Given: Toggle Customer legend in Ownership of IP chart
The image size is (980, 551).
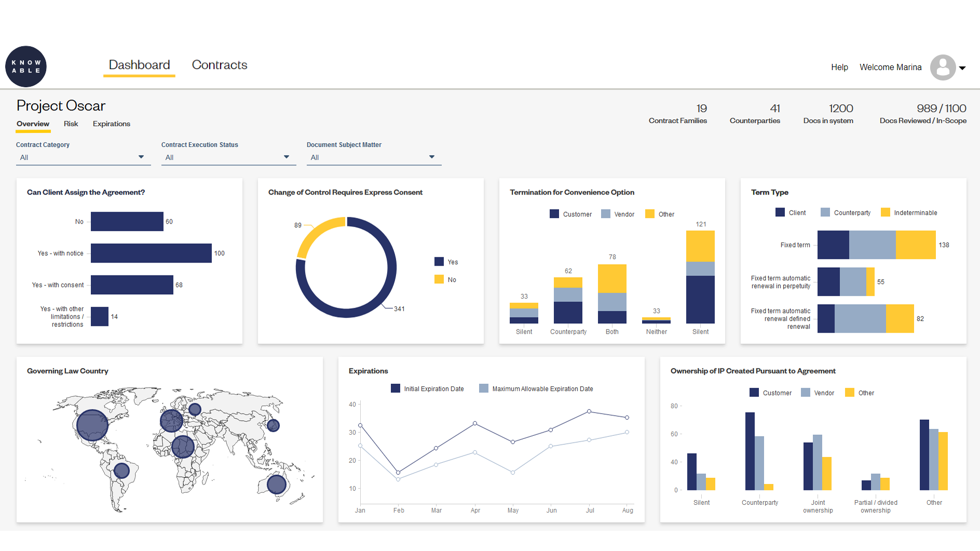Looking at the screenshot, I should pos(754,392).
